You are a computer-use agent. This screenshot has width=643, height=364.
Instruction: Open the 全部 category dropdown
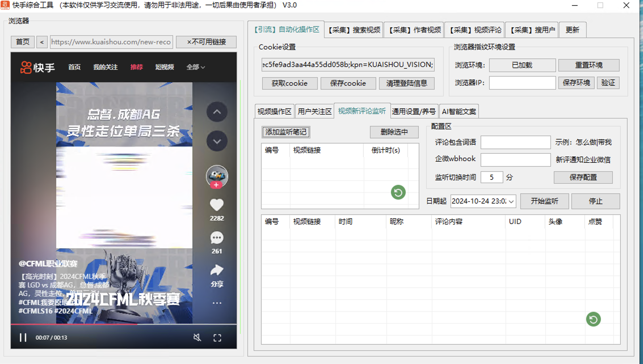point(196,67)
